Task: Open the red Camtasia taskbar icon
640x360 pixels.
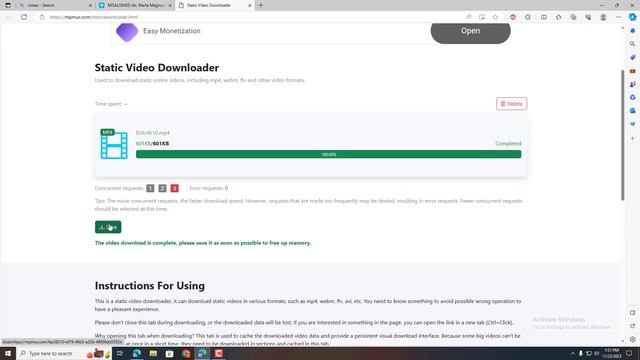Action: pos(219,353)
